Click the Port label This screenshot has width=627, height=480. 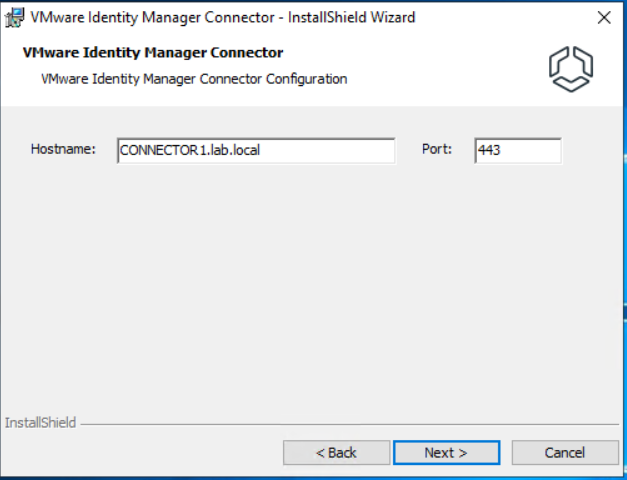click(x=437, y=149)
